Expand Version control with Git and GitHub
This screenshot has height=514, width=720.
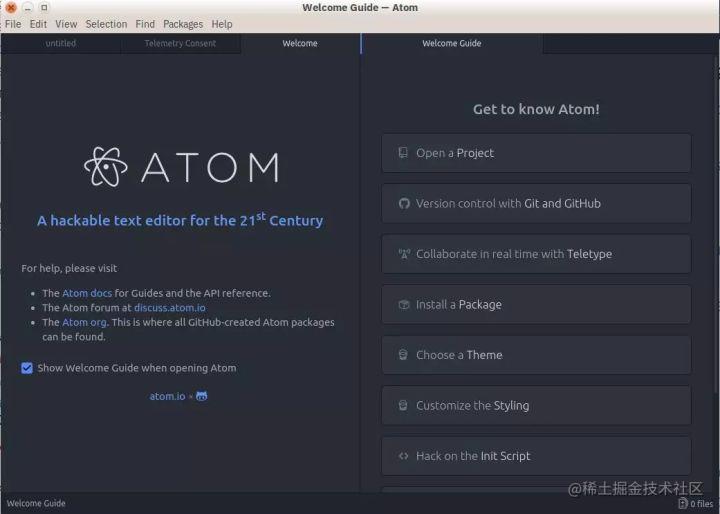pos(536,203)
